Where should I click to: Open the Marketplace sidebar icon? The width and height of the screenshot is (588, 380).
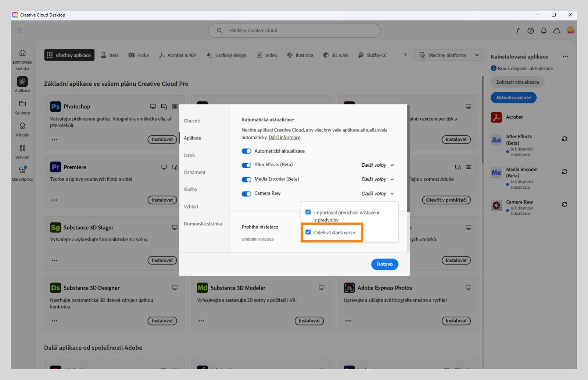(22, 170)
